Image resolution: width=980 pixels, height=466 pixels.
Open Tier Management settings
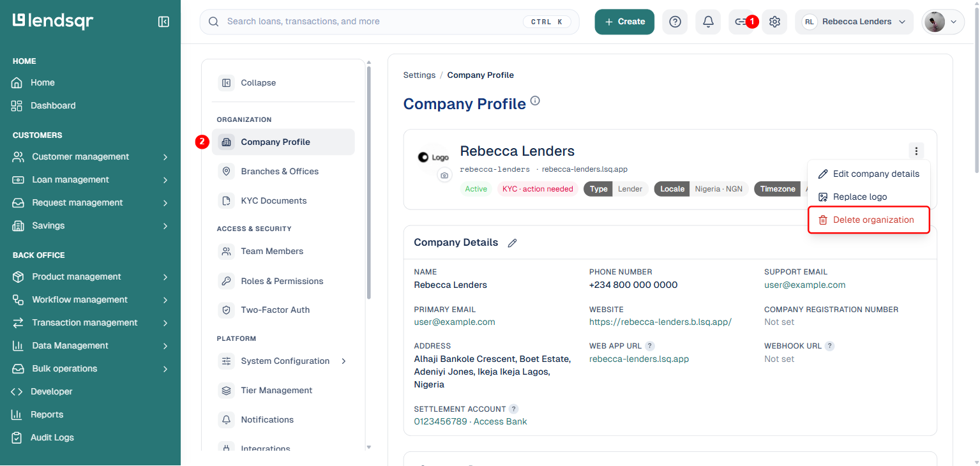click(283, 391)
